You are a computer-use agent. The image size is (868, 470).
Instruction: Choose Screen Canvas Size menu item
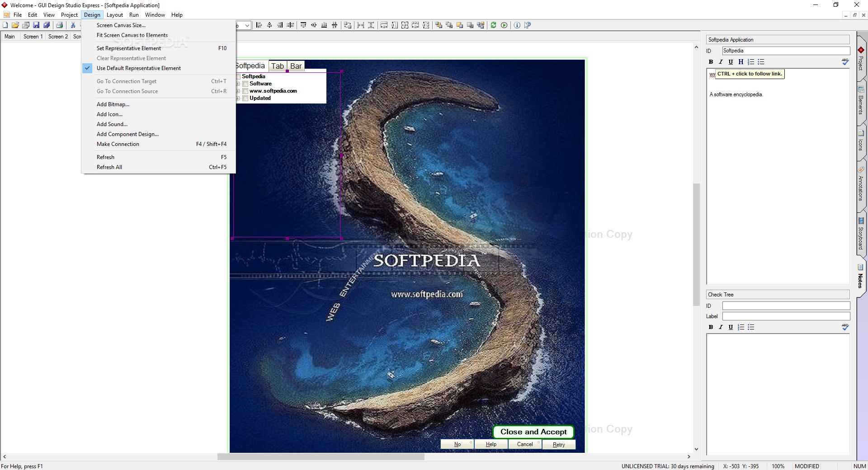(x=158, y=25)
